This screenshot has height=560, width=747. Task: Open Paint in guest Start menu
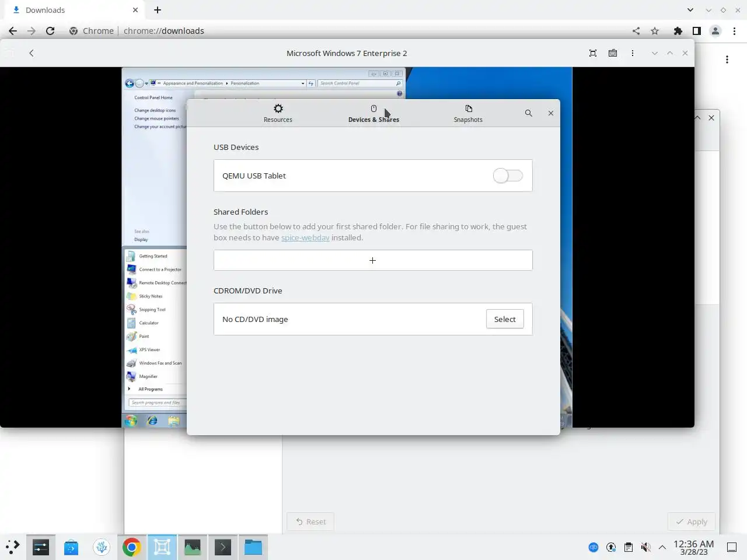(x=144, y=337)
